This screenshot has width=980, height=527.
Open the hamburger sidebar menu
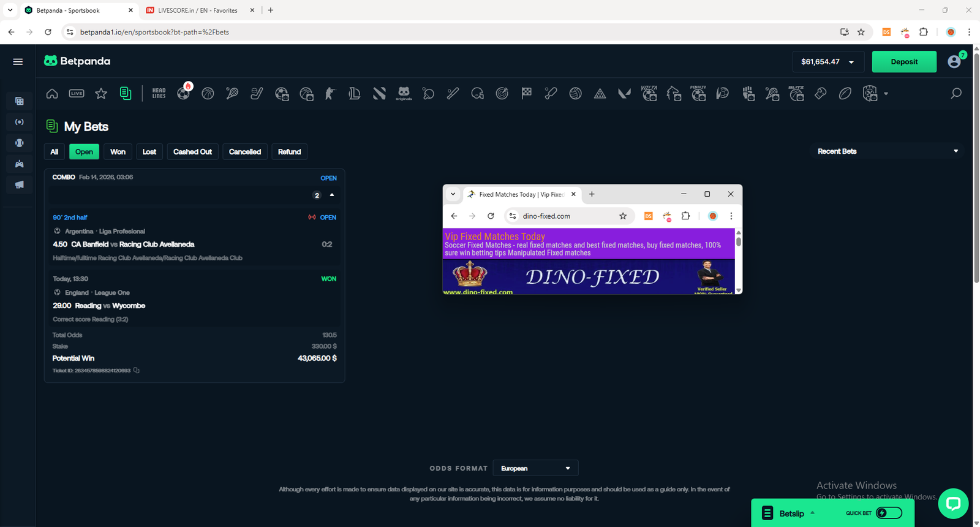[18, 61]
